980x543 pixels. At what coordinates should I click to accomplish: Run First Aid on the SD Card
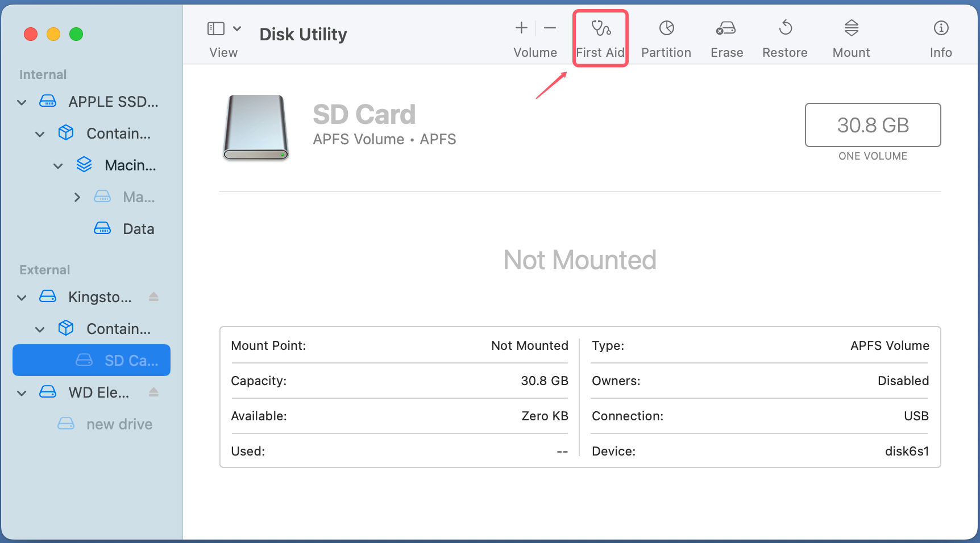pyautogui.click(x=600, y=37)
